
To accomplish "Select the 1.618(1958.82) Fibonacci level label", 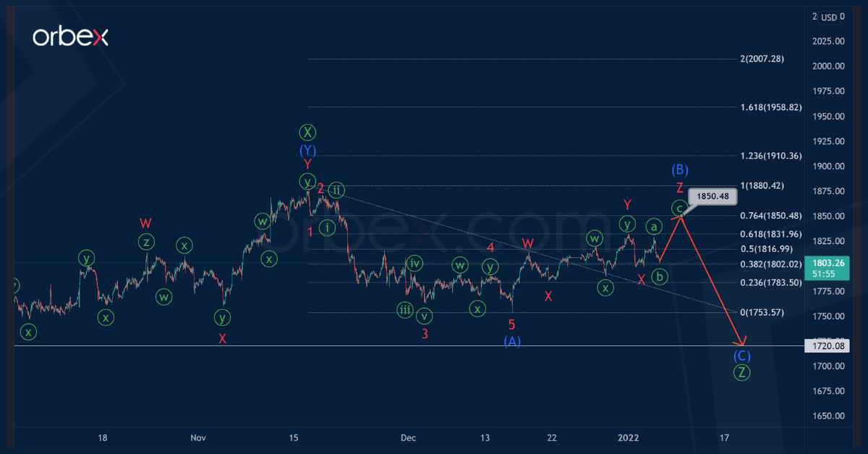I will click(771, 106).
